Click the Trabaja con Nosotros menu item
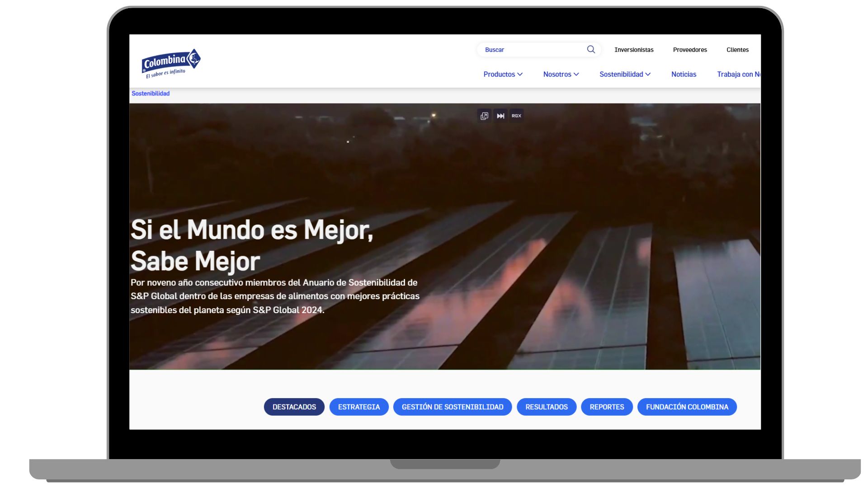The image size is (868, 488). pyautogui.click(x=738, y=75)
